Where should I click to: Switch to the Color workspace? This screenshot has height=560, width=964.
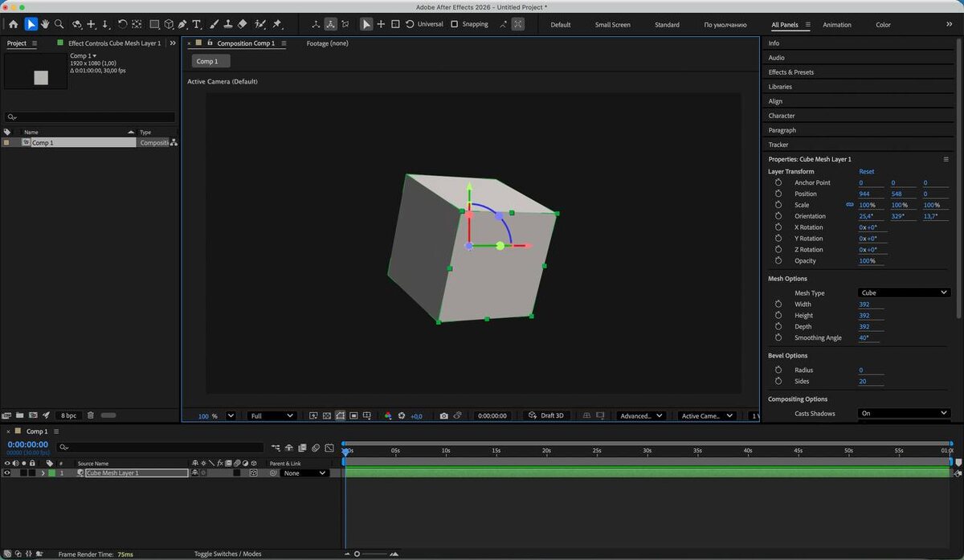tap(883, 25)
